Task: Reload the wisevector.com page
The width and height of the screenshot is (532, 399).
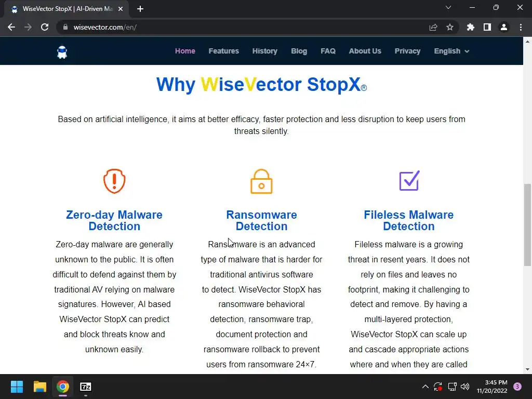Action: click(45, 27)
